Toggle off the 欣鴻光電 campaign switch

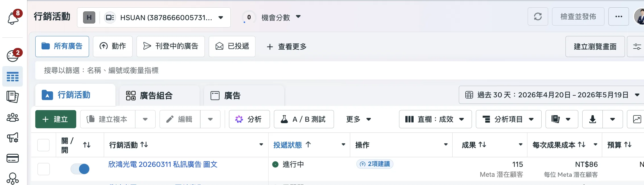80,169
